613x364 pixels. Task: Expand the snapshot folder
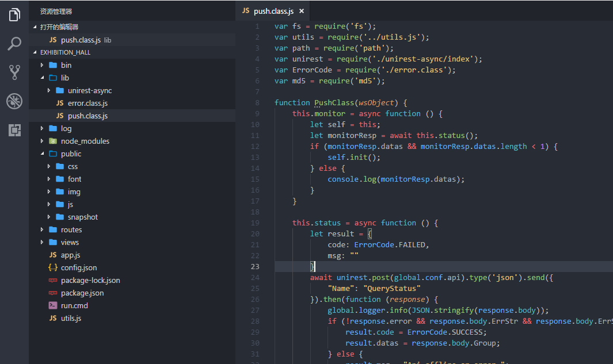[82, 217]
